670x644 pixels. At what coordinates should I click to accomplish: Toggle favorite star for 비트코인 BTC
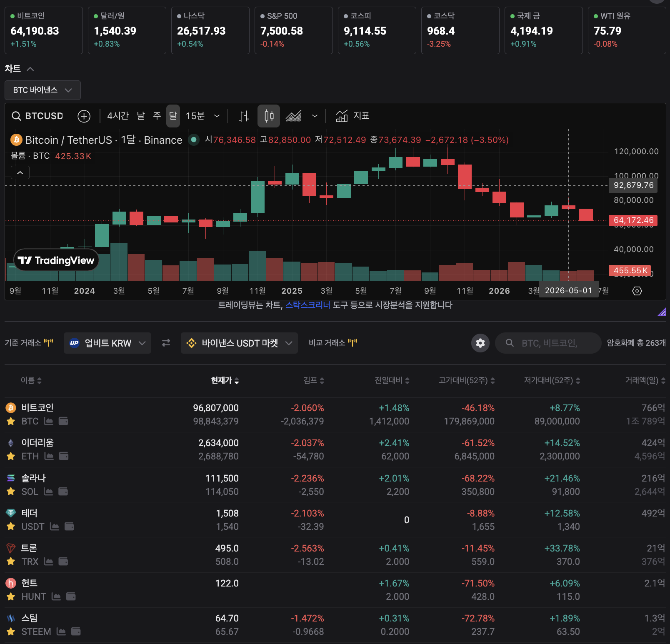[x=11, y=421]
